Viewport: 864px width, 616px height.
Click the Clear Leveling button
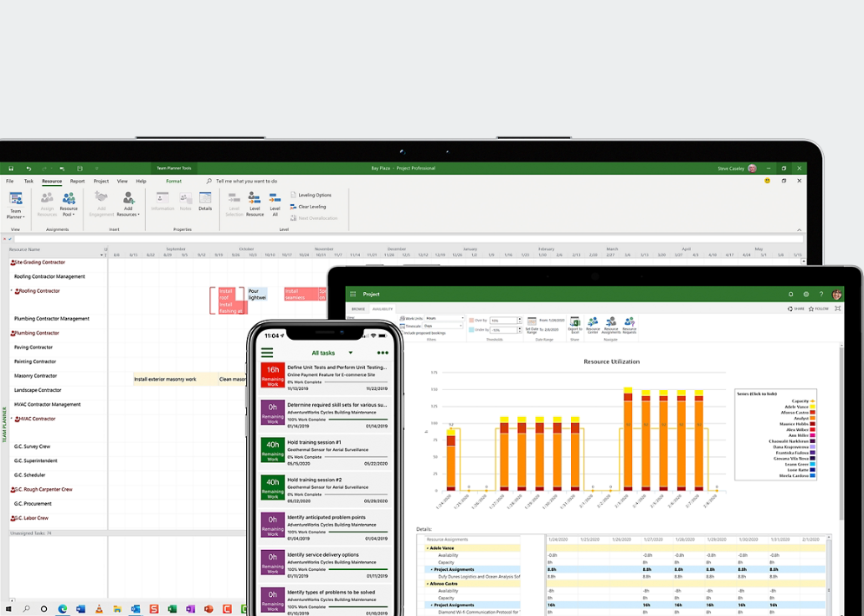pos(310,207)
